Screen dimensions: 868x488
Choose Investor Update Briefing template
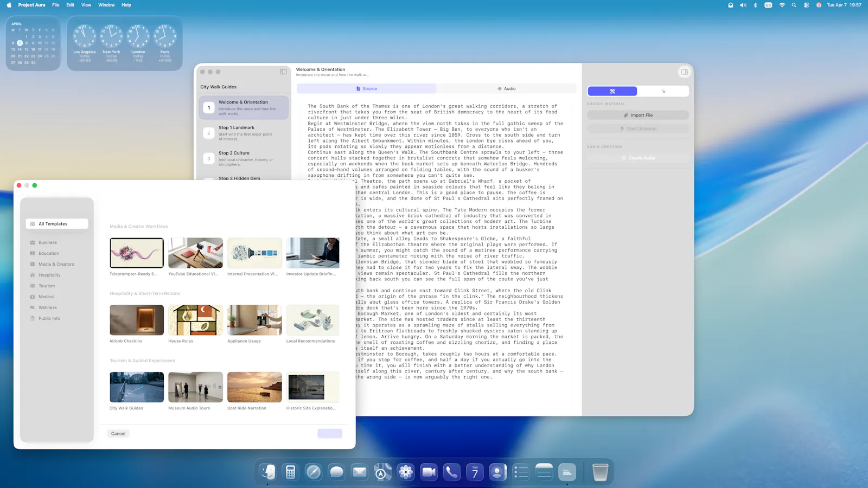point(313,253)
